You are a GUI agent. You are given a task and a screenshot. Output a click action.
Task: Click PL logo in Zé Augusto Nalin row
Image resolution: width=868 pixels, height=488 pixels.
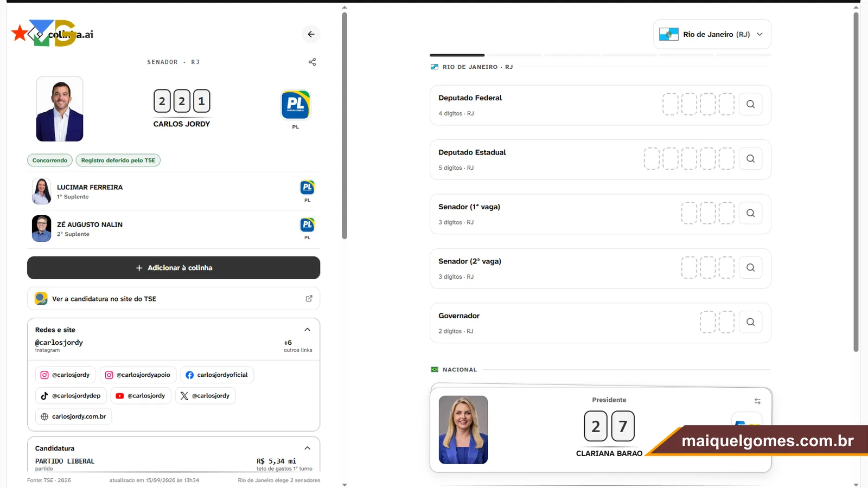[x=307, y=224]
